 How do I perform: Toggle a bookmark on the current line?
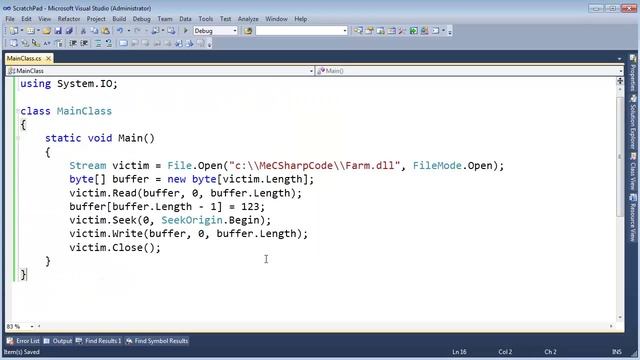[123, 43]
